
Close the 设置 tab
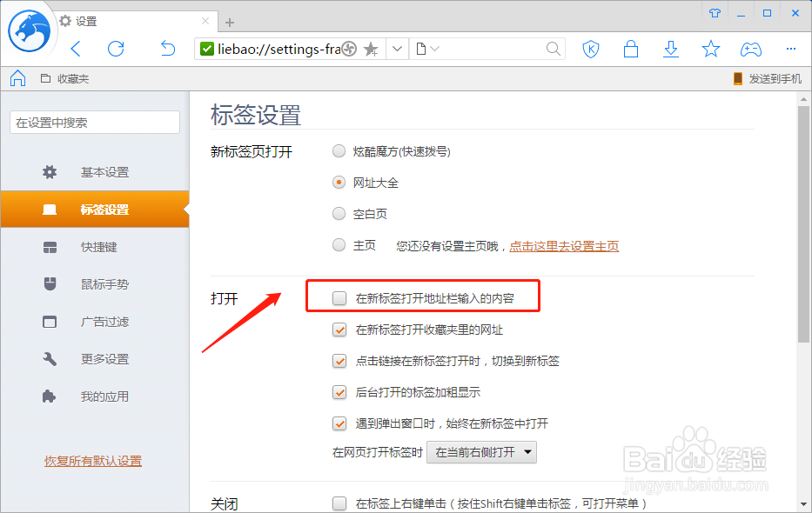[x=205, y=21]
